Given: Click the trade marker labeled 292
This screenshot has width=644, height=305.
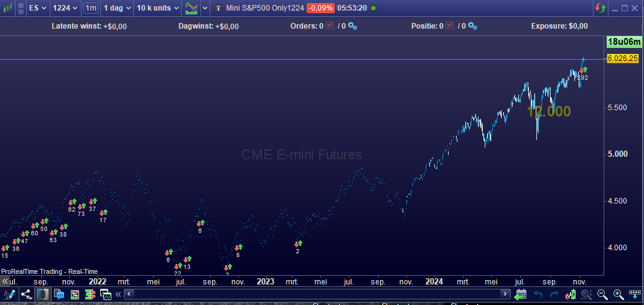Looking at the screenshot, I should (583, 73).
